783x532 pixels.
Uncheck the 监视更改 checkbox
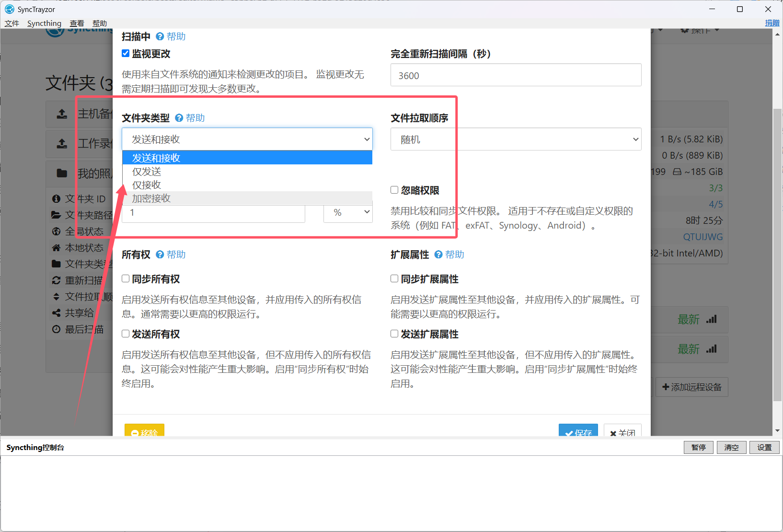pyautogui.click(x=126, y=54)
